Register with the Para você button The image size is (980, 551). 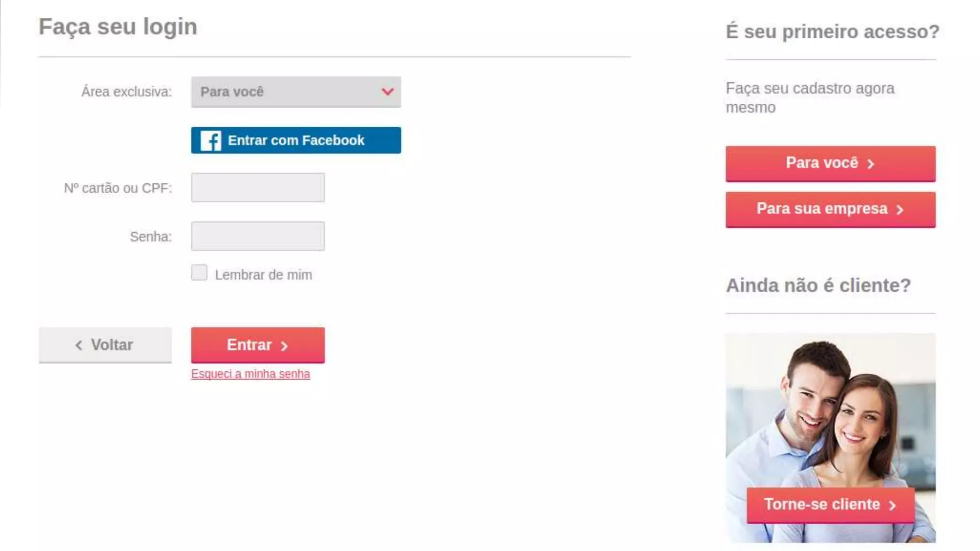point(830,164)
